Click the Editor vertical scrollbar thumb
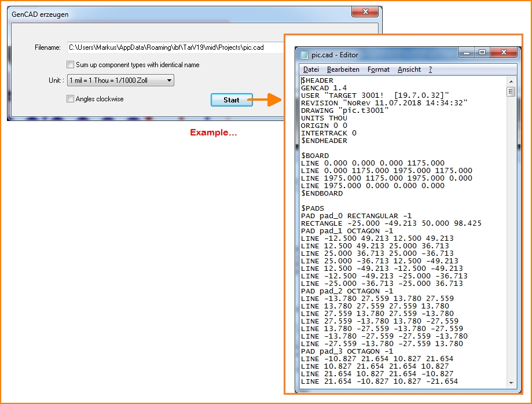Viewport: 532px width, 404px height. (x=510, y=91)
